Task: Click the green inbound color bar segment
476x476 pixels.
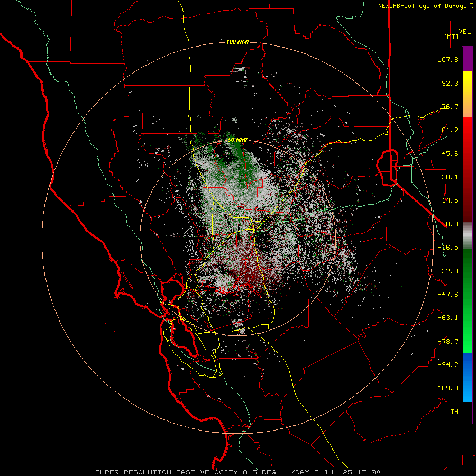Action: 467,300
